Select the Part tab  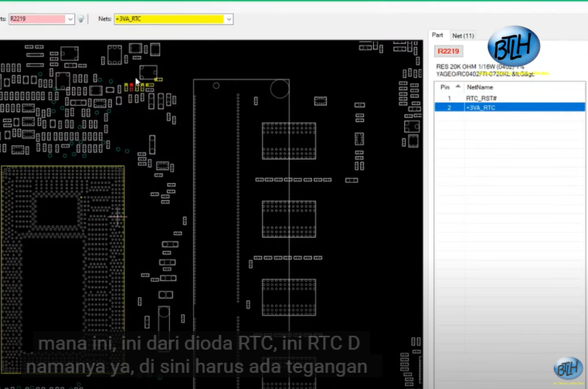tap(438, 36)
